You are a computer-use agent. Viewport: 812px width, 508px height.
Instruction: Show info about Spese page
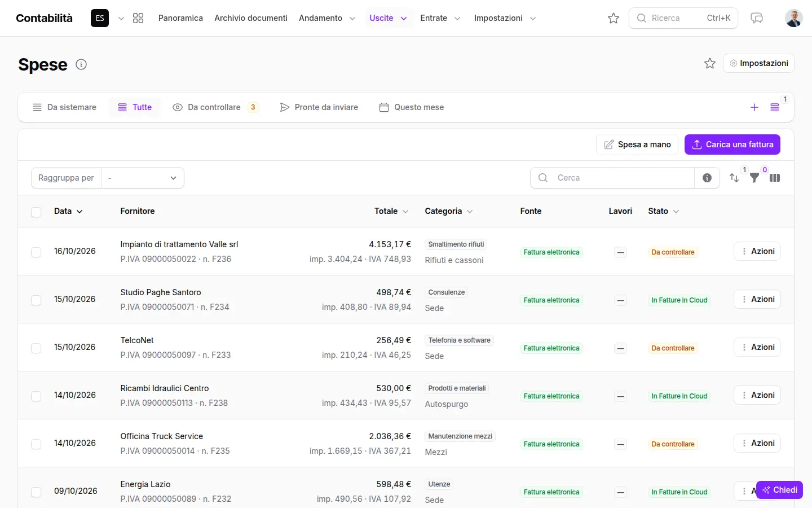tap(81, 64)
